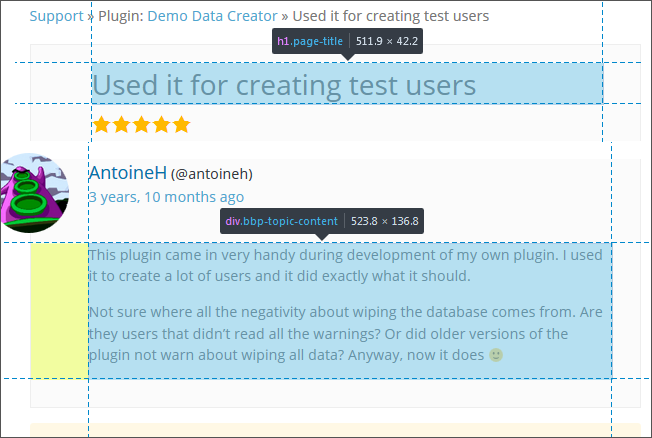Viewport: 652px width, 438px height.
Task: Click the paragraph starting "Not sure where"
Action: 345,333
